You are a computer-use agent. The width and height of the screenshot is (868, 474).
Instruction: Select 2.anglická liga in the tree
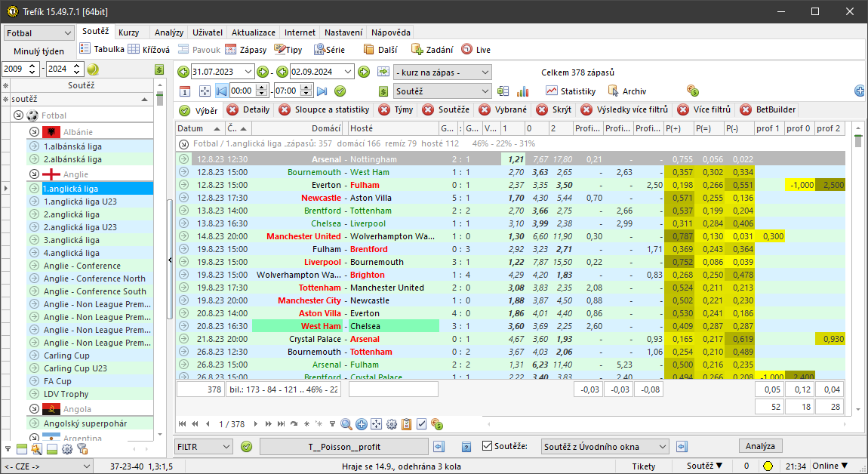click(72, 214)
